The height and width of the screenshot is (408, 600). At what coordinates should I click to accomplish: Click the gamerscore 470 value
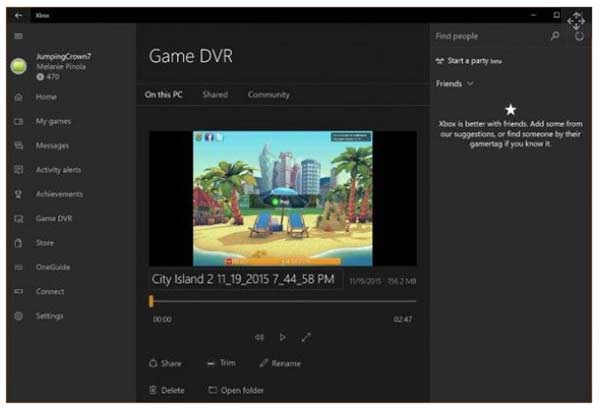[53, 77]
